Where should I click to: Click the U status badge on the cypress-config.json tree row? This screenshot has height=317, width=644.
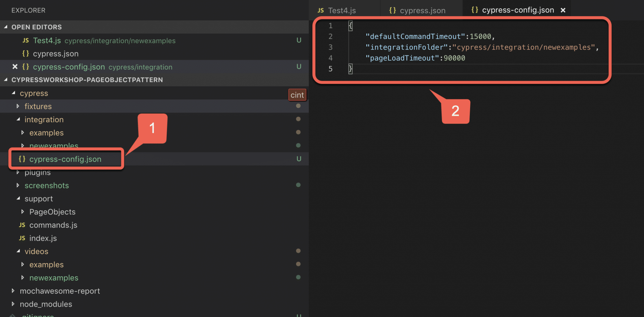coord(299,159)
